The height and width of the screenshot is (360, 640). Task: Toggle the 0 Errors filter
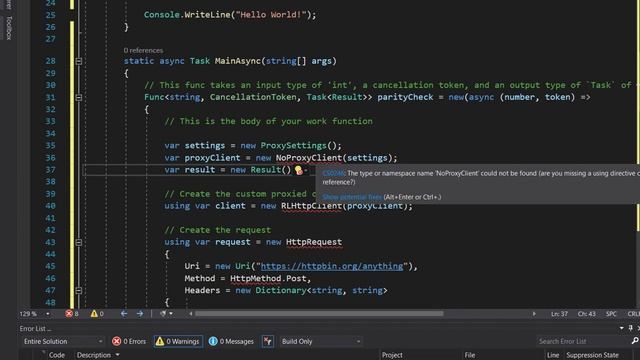click(129, 341)
